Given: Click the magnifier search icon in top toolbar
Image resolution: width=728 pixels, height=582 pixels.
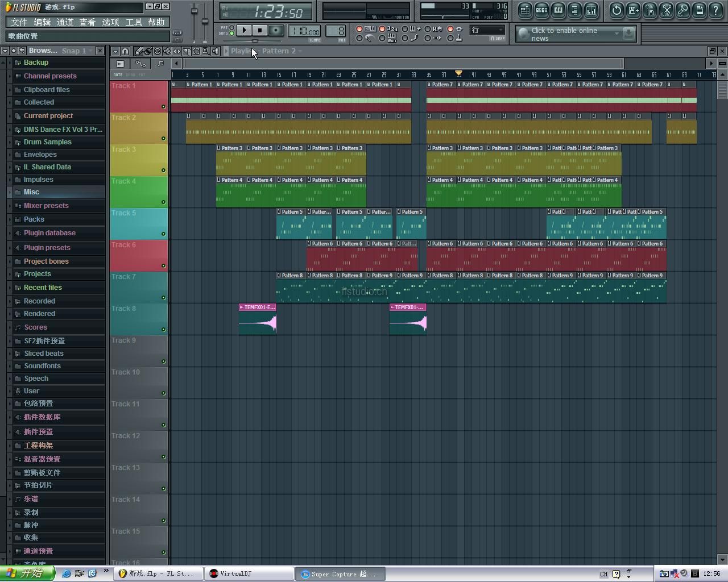Looking at the screenshot, I should 682,10.
